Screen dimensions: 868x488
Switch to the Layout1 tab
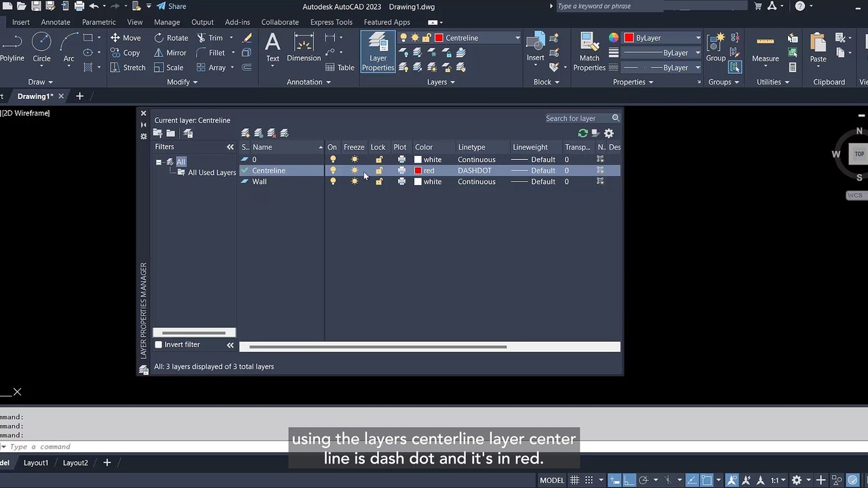click(36, 463)
